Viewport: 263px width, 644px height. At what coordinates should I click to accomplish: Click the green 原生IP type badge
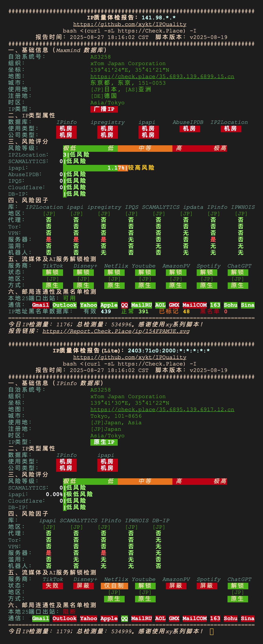click(x=104, y=442)
